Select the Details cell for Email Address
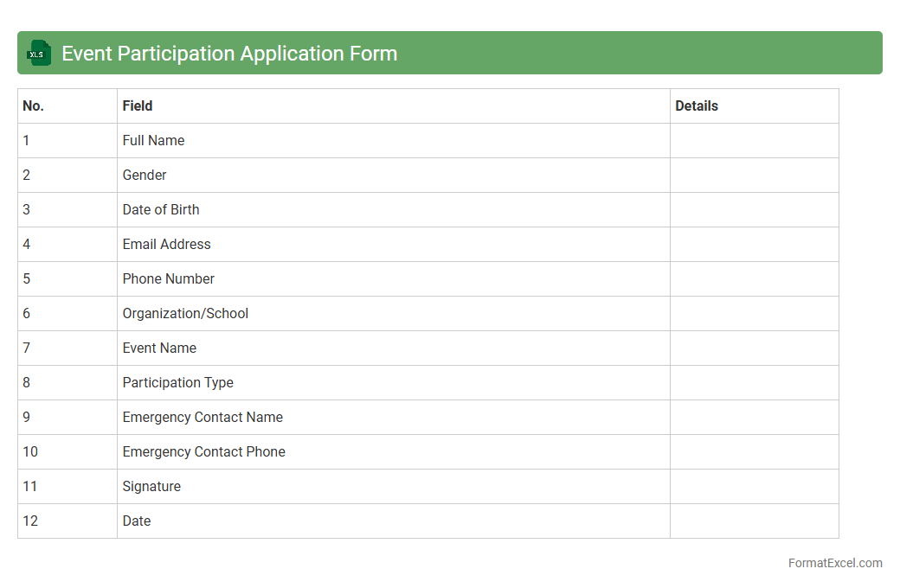The width and height of the screenshot is (900, 588). tap(754, 244)
